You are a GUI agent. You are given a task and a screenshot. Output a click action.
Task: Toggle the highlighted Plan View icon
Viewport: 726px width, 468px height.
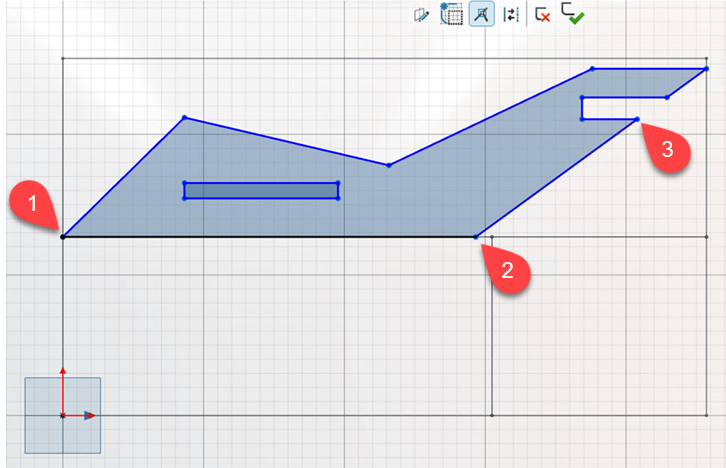click(x=482, y=14)
